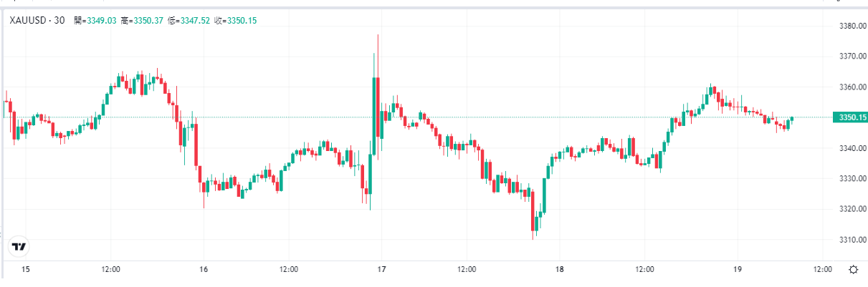Click the 3360.00 price axis label
This screenshot has height=287, width=868.
point(849,87)
